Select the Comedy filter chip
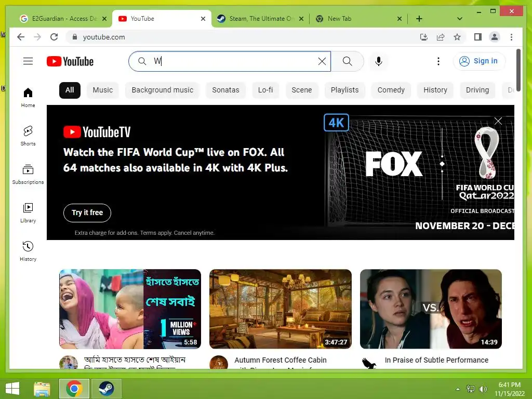Screen dimensions: 532x399 [x=391, y=90]
